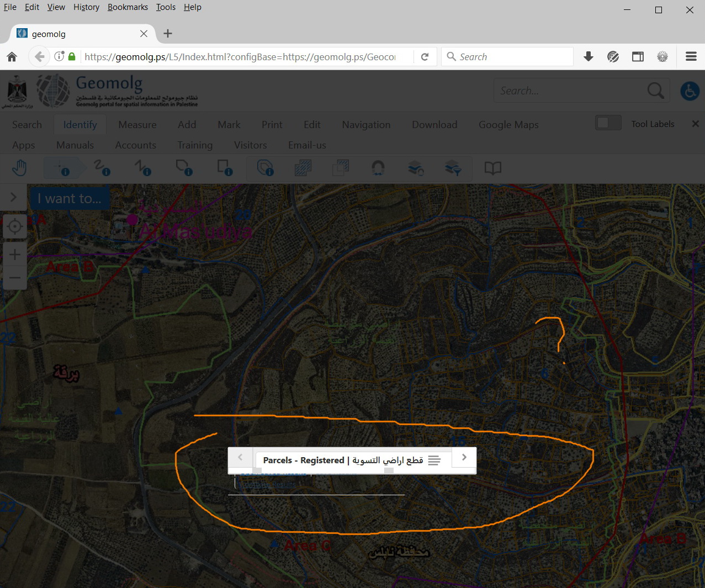Image resolution: width=705 pixels, height=588 pixels.
Task: Switch to the Manuals tab
Action: click(75, 145)
